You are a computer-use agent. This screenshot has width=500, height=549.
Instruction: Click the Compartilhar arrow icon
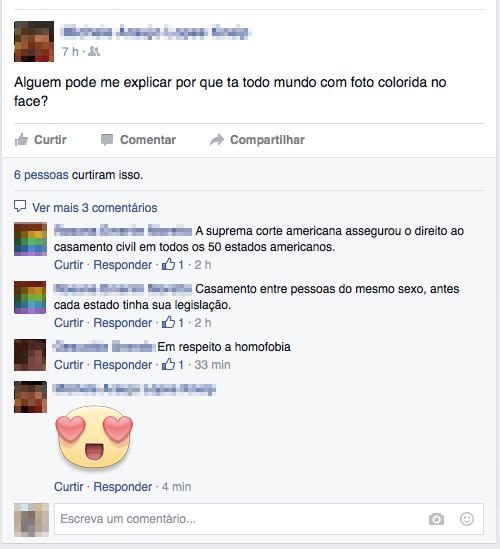coord(217,140)
